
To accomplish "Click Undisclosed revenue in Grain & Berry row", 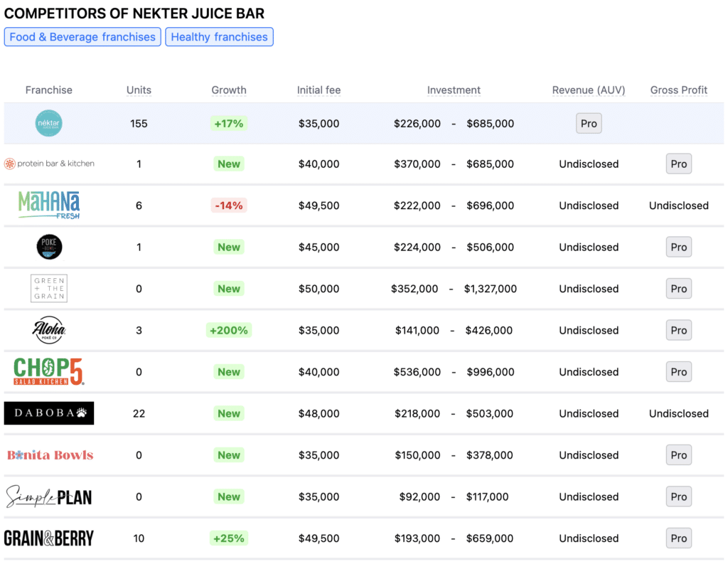I will tap(589, 538).
